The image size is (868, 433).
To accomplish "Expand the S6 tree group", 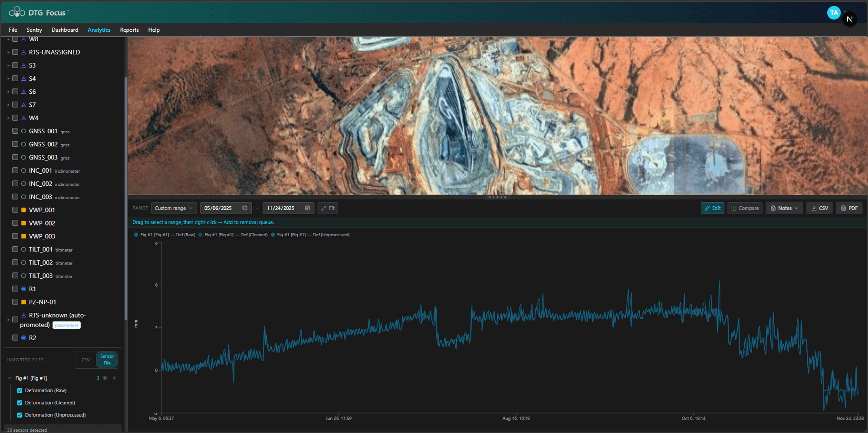I will tap(8, 92).
